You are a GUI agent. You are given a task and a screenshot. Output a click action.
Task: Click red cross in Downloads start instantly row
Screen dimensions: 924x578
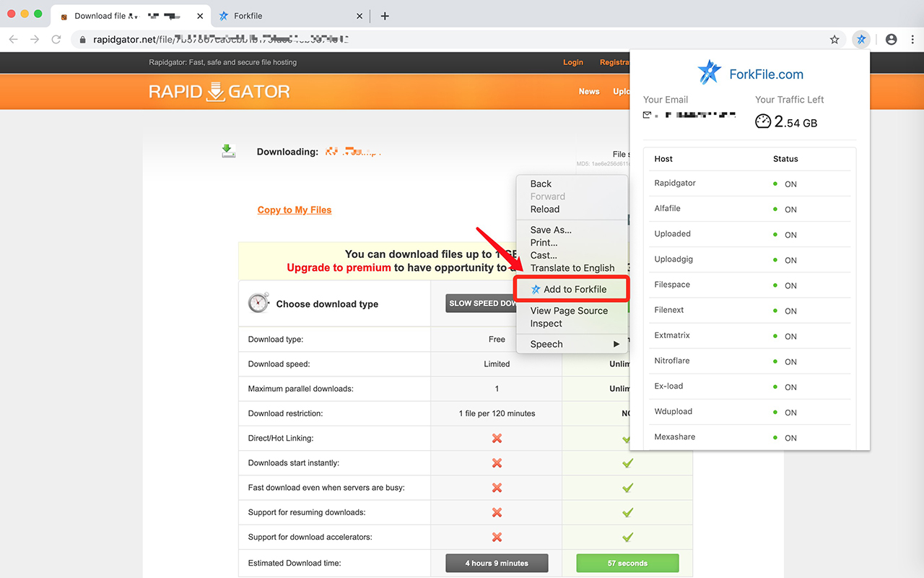497,463
